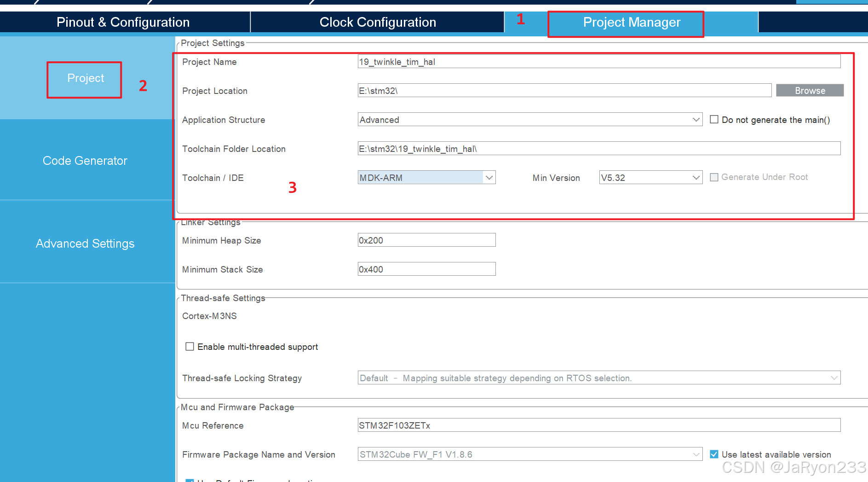
Task: Open the Code Generator section
Action: tap(85, 161)
